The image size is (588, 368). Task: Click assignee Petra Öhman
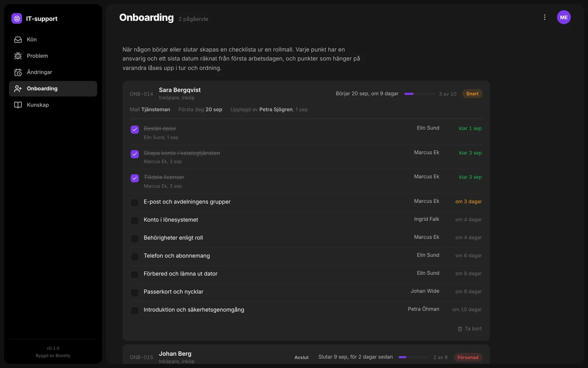point(423,309)
